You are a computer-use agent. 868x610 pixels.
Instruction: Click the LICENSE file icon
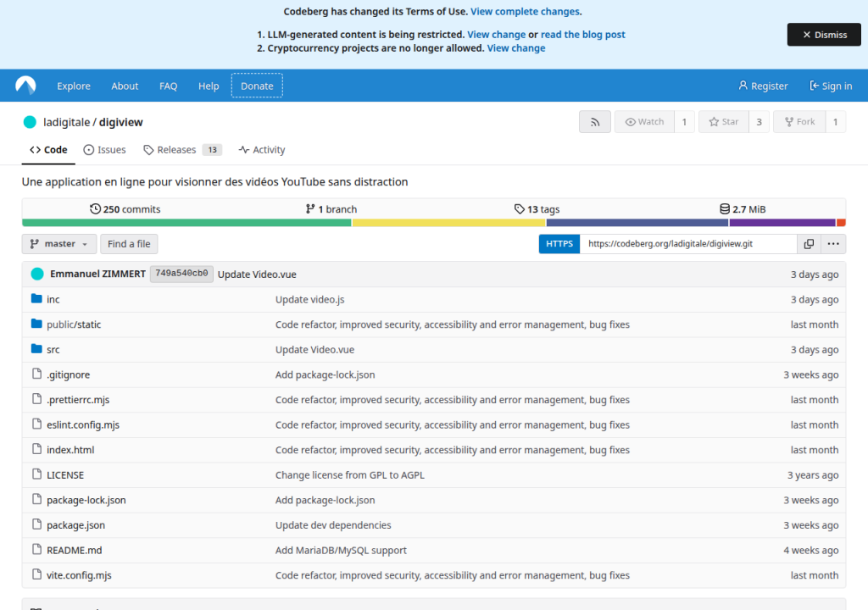pos(37,474)
